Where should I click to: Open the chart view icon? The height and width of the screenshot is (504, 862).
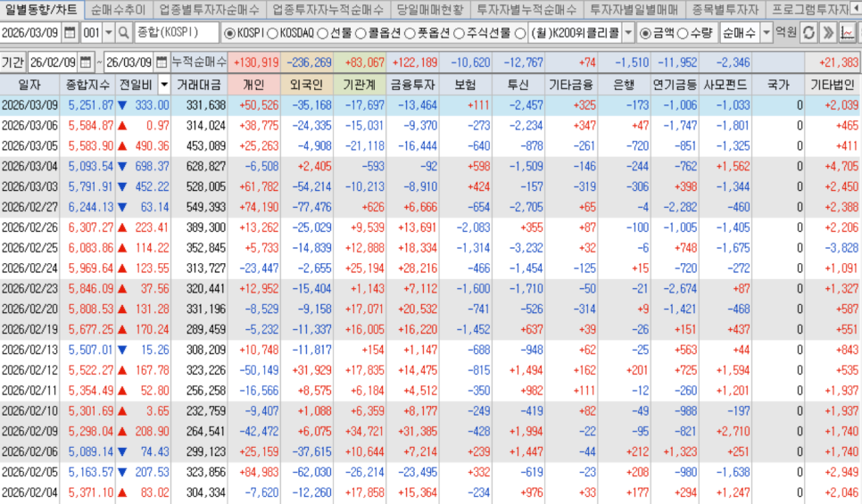[847, 33]
